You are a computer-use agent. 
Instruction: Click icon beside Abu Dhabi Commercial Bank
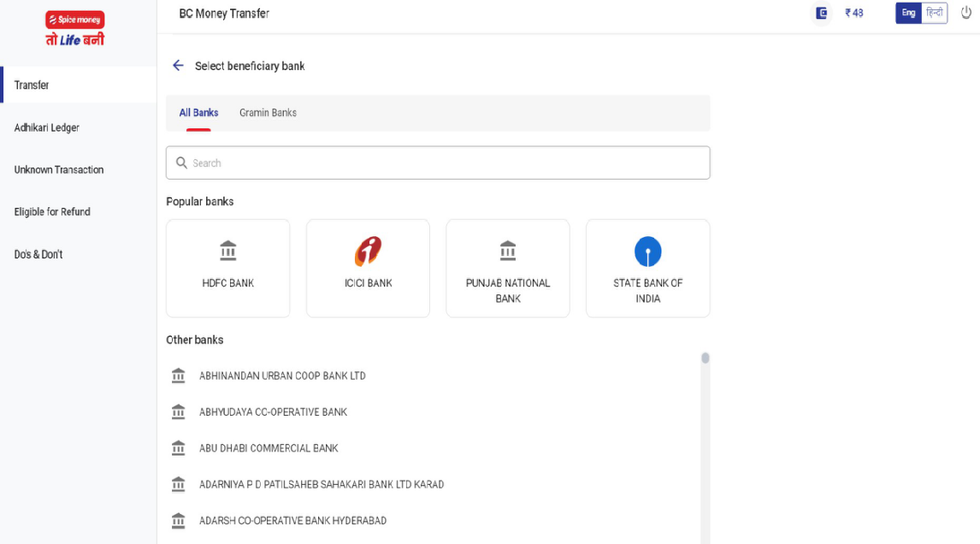(178, 447)
